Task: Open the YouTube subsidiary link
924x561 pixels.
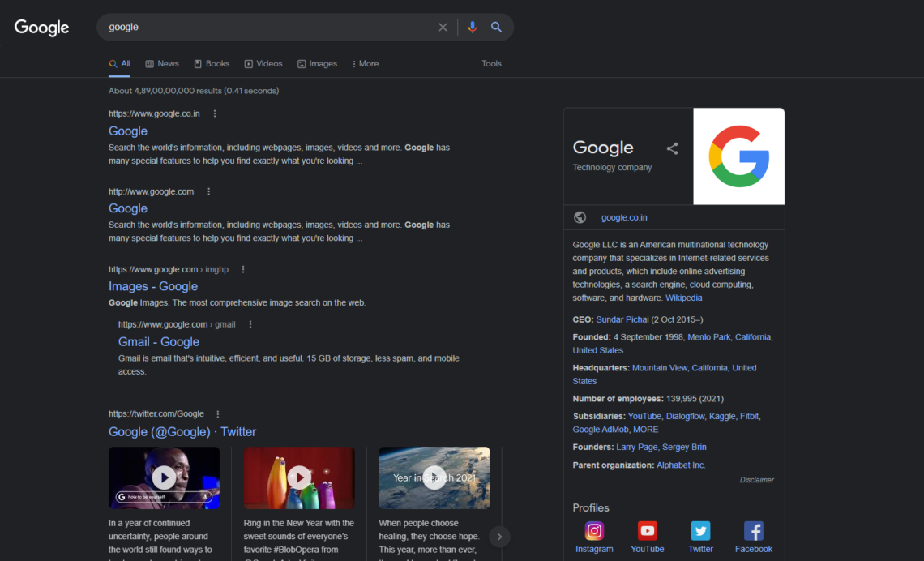Action: (644, 416)
